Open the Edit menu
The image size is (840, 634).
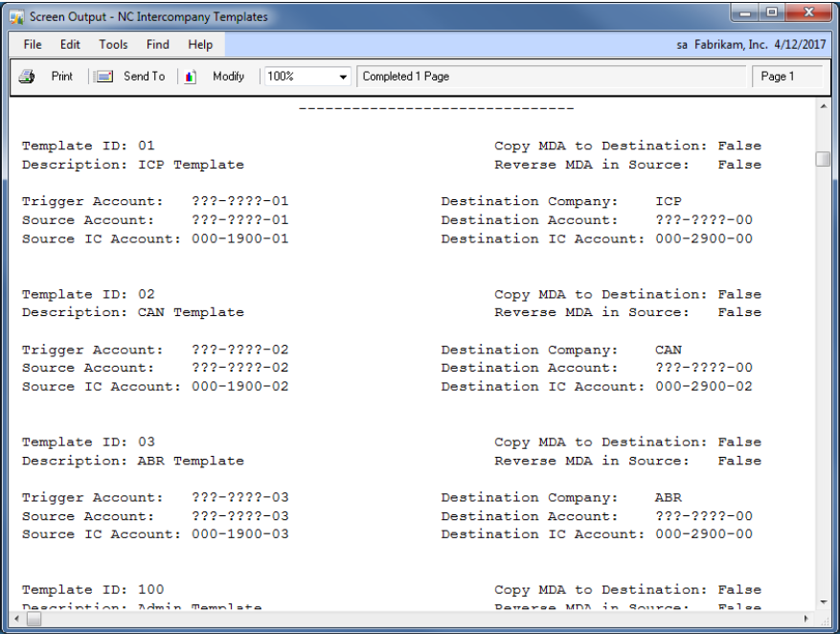point(70,45)
